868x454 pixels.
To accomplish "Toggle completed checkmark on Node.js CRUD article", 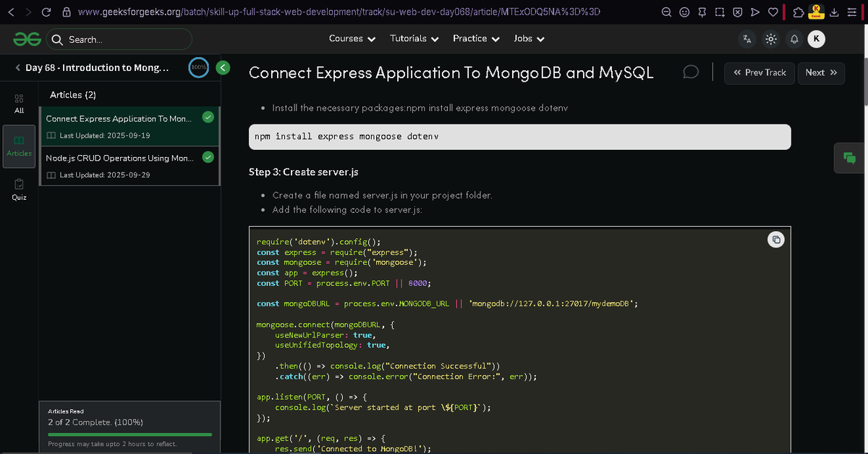I will click(208, 156).
